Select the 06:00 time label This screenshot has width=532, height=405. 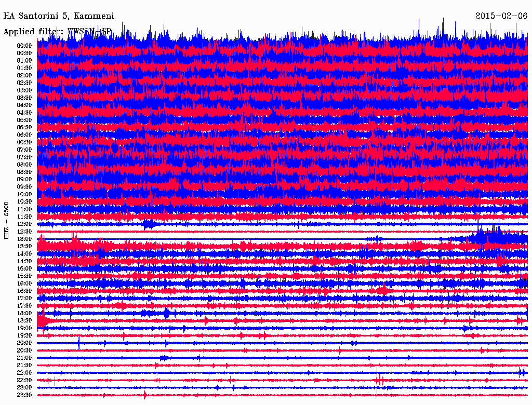pos(24,135)
